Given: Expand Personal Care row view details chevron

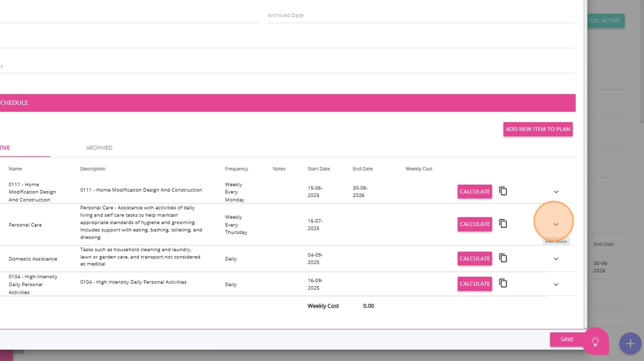Looking at the screenshot, I should tap(556, 225).
